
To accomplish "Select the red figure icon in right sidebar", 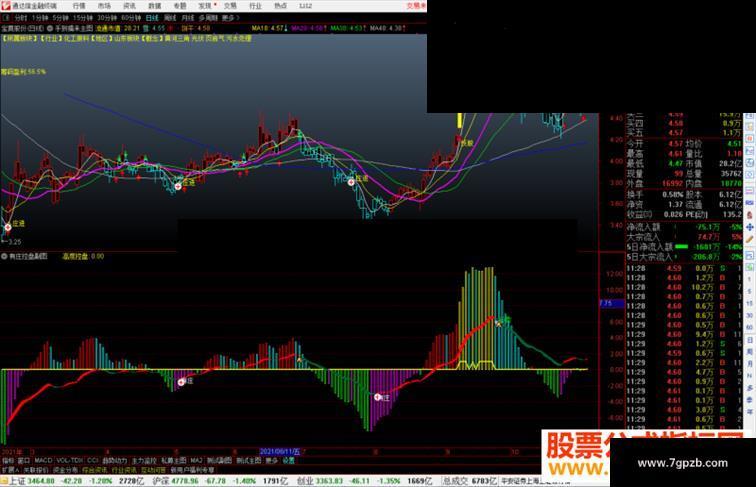I will click(749, 215).
